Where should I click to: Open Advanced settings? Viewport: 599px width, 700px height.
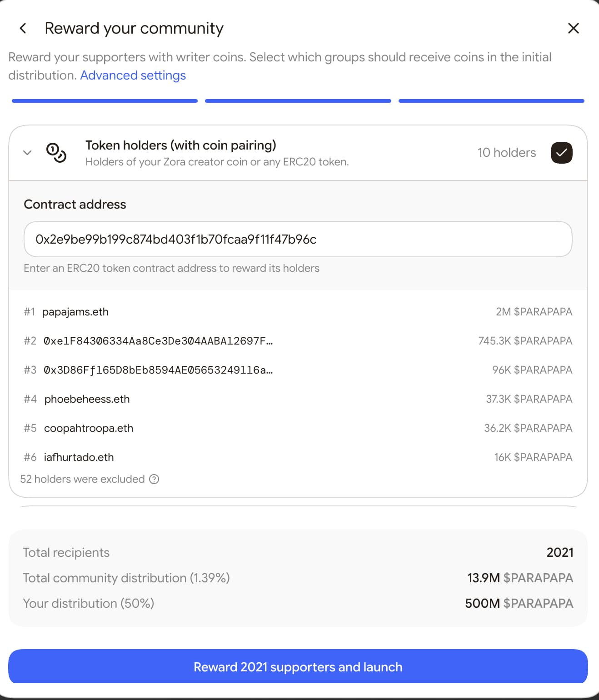[x=132, y=75]
